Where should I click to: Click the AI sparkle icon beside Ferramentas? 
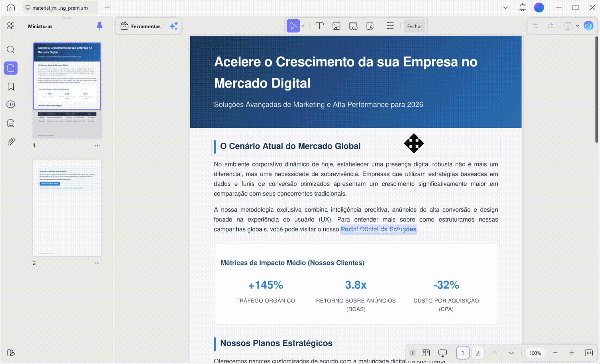click(174, 26)
